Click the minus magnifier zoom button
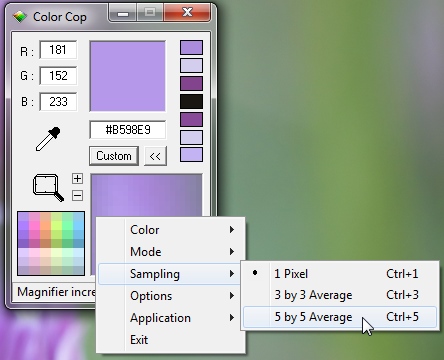Image resolution: width=444 pixels, height=360 pixels. (77, 195)
